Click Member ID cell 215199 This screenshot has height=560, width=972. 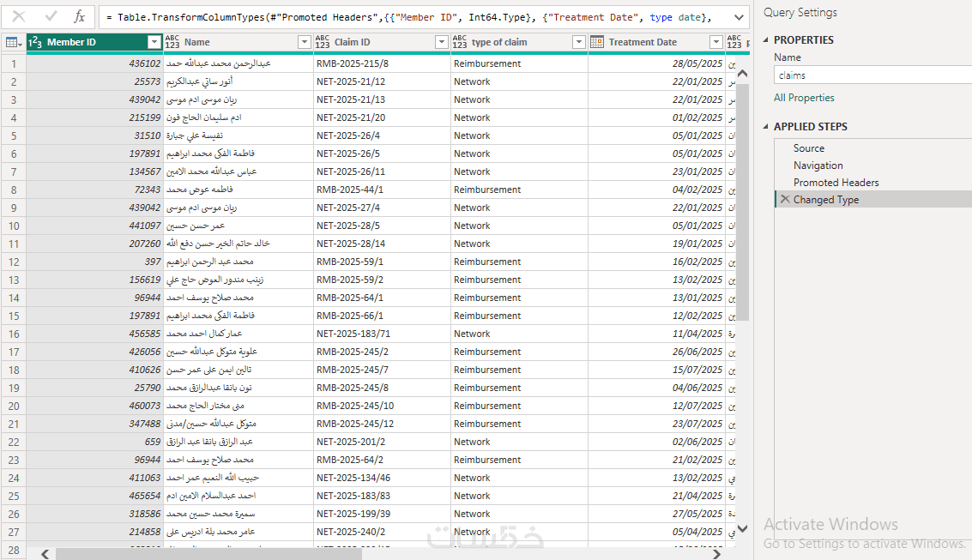(x=95, y=117)
